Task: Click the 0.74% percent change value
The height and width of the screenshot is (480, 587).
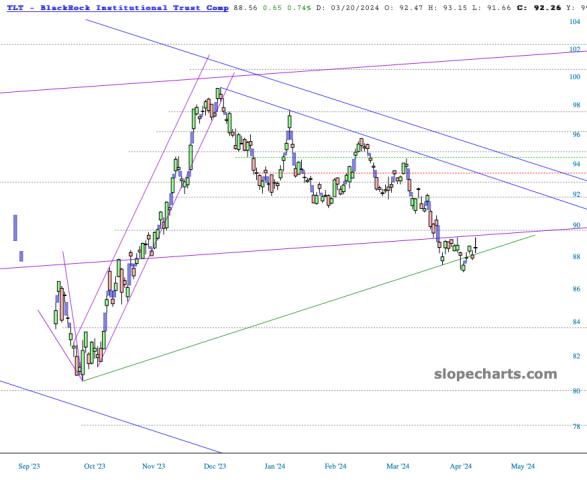Action: pyautogui.click(x=299, y=7)
